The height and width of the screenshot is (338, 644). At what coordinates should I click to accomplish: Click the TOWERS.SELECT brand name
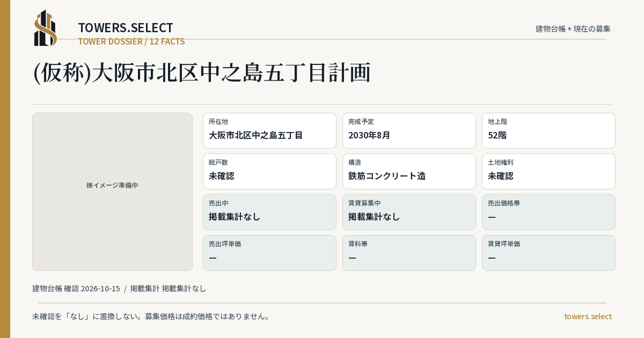[x=126, y=28]
